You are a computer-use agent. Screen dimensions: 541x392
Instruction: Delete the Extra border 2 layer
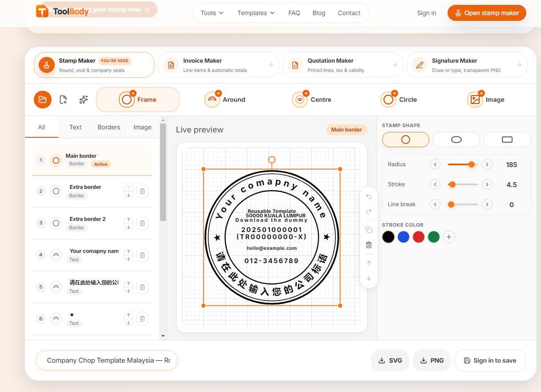tap(142, 223)
